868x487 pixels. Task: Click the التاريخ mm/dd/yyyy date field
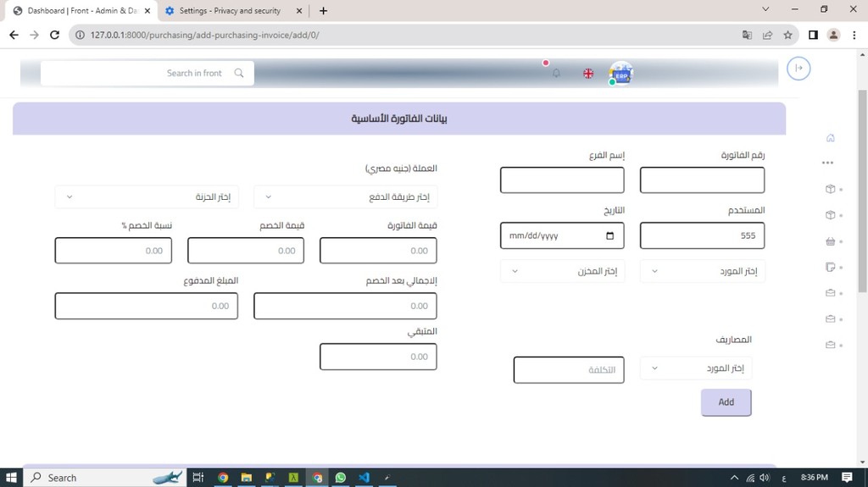coord(562,235)
